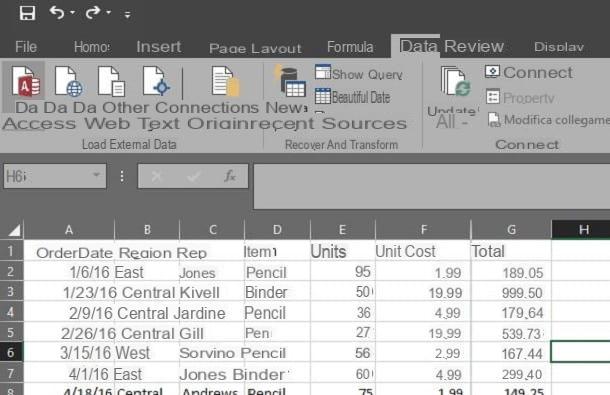The image size is (610, 395).
Task: Click inside the formula bar input
Action: [432, 186]
